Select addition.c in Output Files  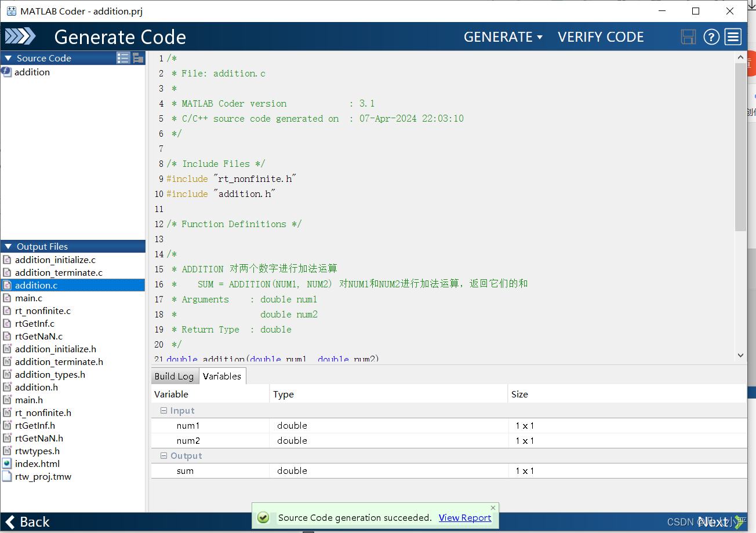pos(72,285)
